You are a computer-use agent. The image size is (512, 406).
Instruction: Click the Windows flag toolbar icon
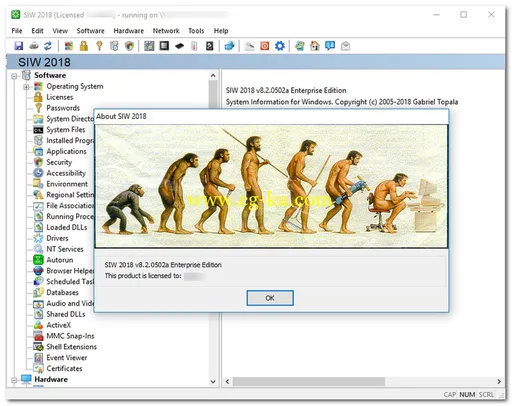[69, 46]
